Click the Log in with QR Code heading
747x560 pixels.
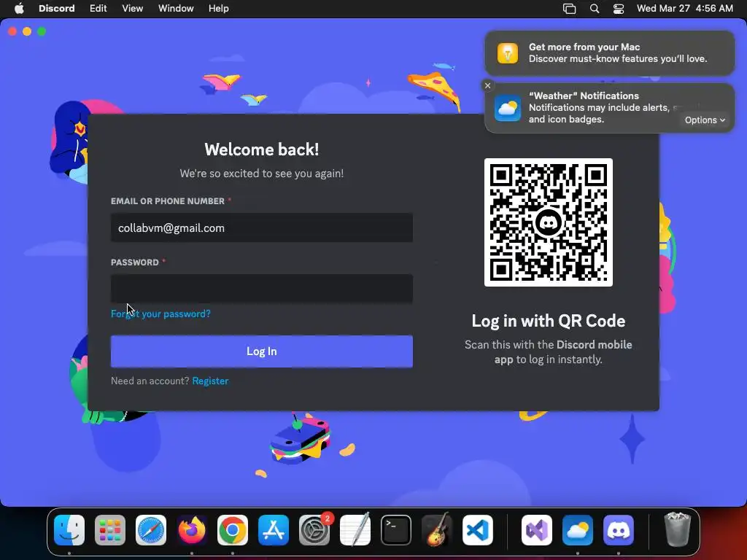549,321
